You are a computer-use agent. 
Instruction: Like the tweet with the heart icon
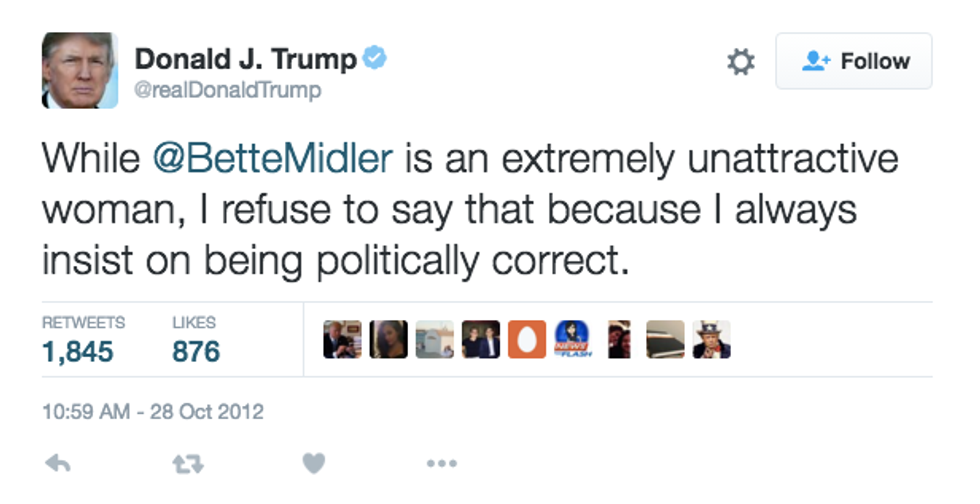(x=313, y=463)
